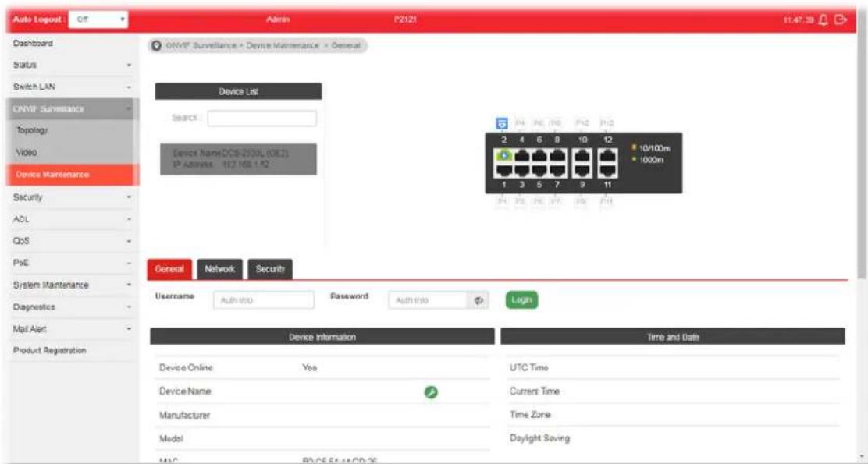Screen dimensions: 868x464
Task: Open Product Registration page
Action: [73, 351]
